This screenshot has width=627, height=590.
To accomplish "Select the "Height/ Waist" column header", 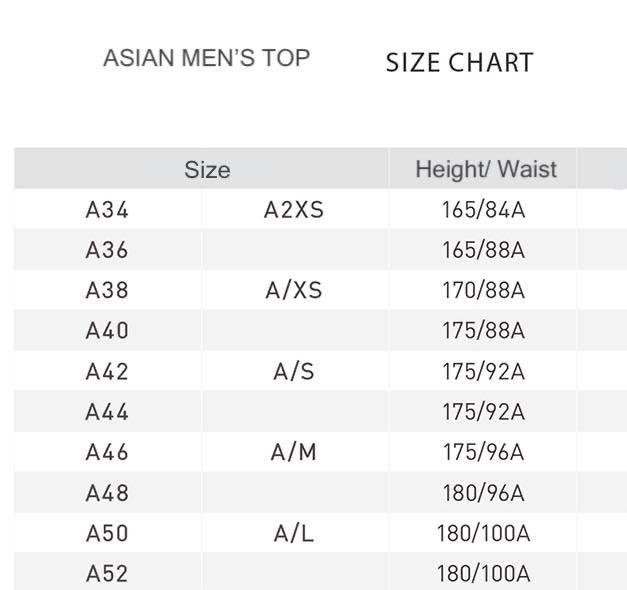I will click(486, 170).
